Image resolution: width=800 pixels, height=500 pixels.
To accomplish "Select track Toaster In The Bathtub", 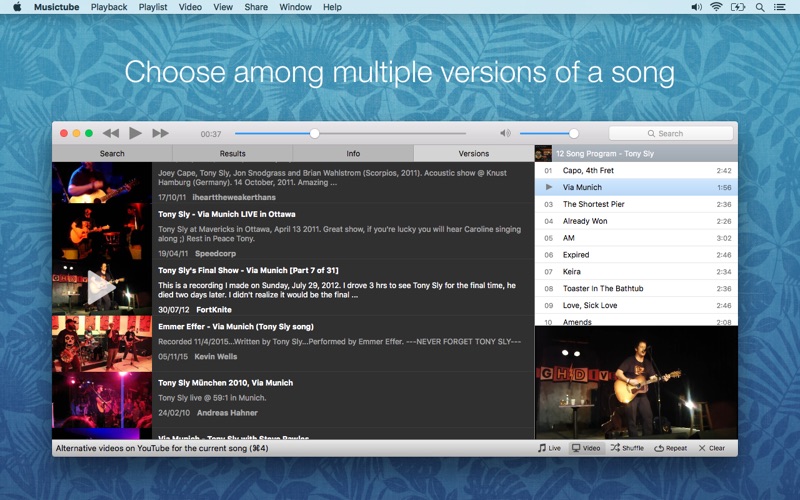I will coord(636,288).
